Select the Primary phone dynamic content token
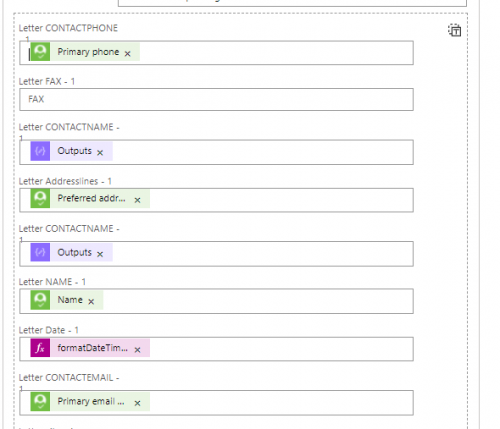500x429 pixels. click(x=88, y=52)
